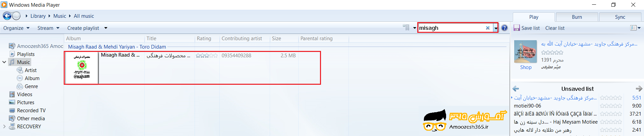644x136 pixels.
Task: Go to next playlist with right arrow
Action: [639, 88]
